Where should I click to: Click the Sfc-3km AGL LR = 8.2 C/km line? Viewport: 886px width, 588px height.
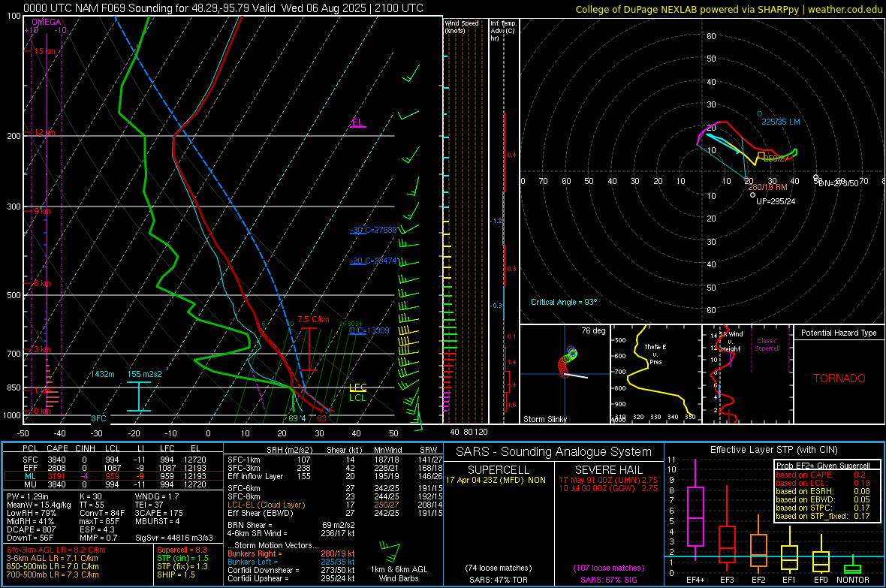point(56,550)
